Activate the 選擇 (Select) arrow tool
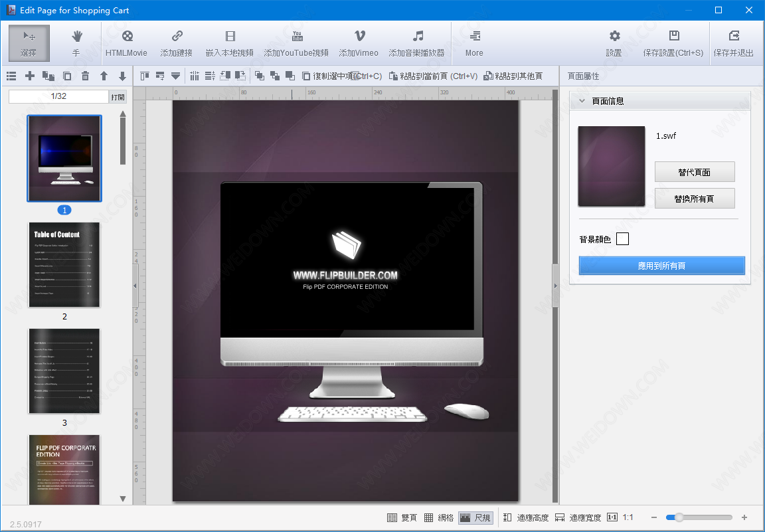Screen dimensions: 765x532 pos(29,43)
